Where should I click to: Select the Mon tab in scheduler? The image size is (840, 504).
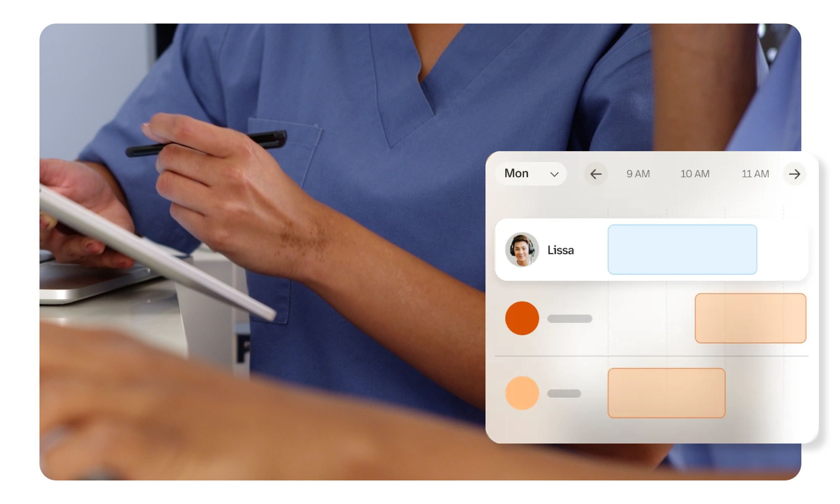[x=530, y=174]
